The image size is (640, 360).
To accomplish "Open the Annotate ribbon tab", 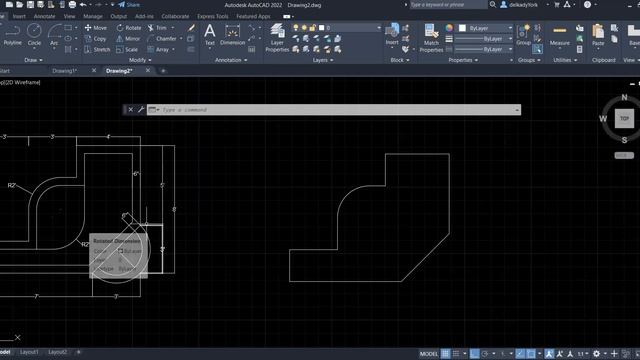I will [x=44, y=16].
